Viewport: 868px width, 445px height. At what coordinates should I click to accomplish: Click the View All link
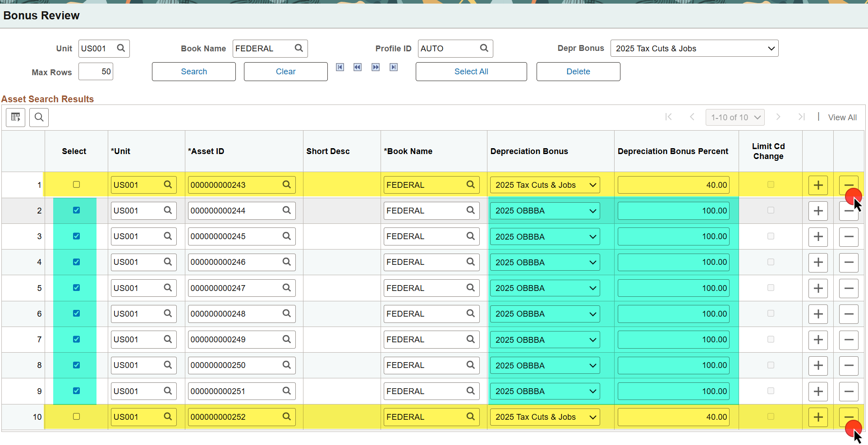(x=842, y=118)
